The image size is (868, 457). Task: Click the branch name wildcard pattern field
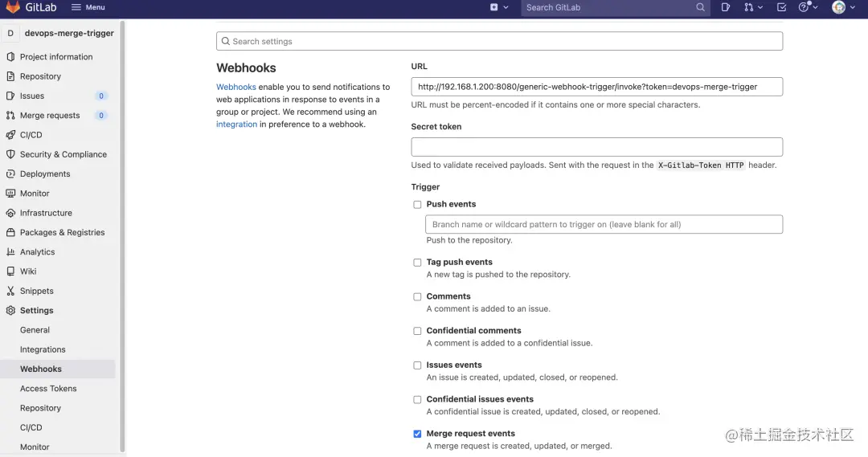[604, 224]
